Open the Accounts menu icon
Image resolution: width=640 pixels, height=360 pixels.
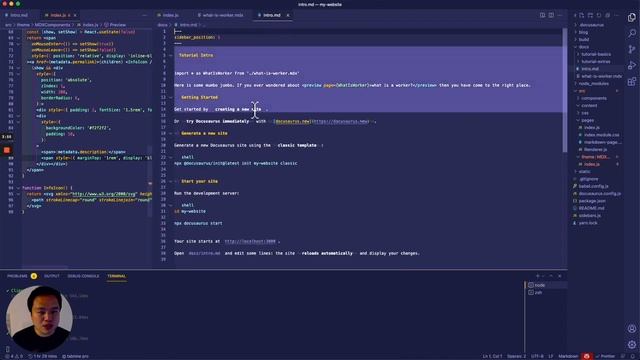click(x=632, y=329)
